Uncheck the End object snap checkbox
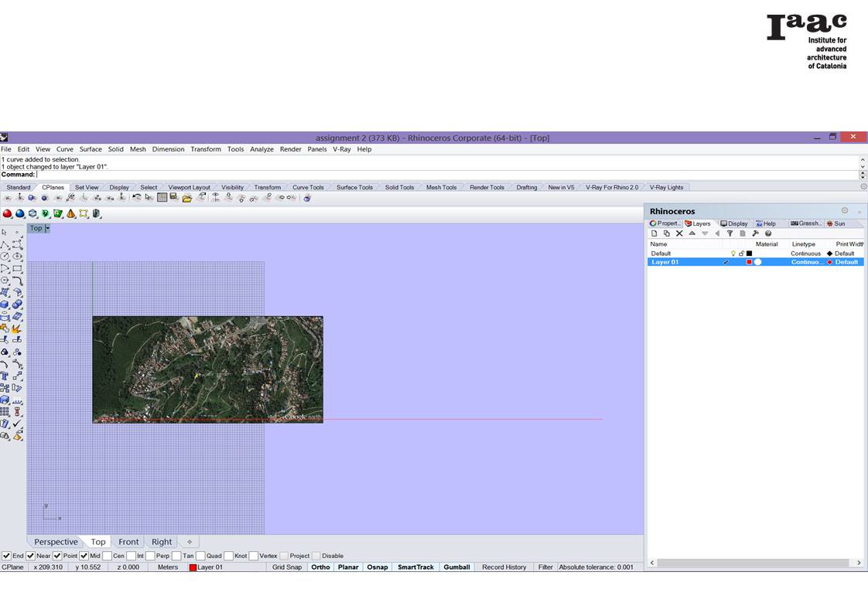This screenshot has width=868, height=613. (x=6, y=556)
